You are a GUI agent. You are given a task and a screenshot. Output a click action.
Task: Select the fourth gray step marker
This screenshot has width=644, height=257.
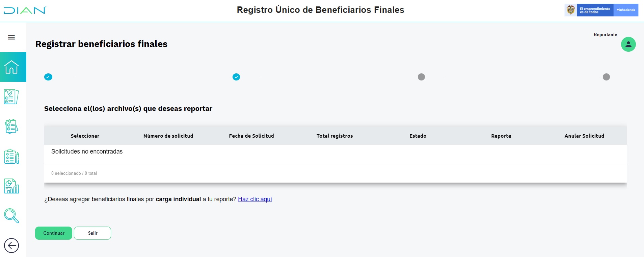(606, 77)
